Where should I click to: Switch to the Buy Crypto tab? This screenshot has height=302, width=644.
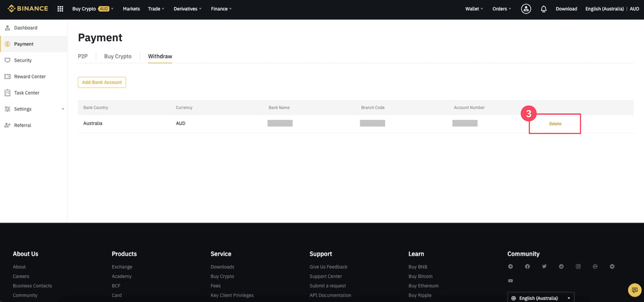[x=118, y=56]
